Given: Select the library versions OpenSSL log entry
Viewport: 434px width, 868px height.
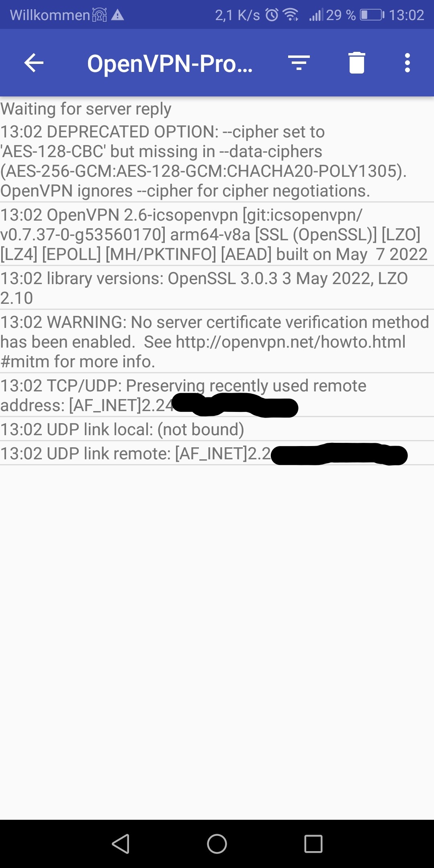Looking at the screenshot, I should (x=217, y=288).
